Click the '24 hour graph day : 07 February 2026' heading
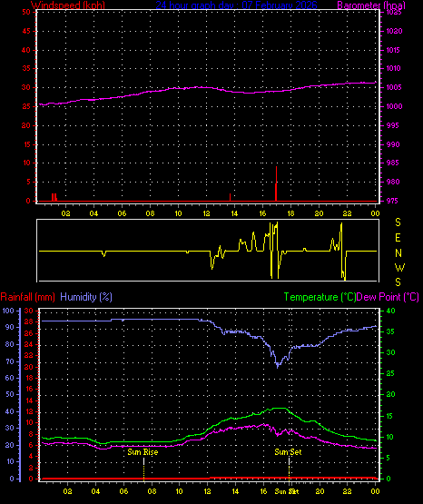Viewport: 423px width, 504px height. [x=236, y=5]
